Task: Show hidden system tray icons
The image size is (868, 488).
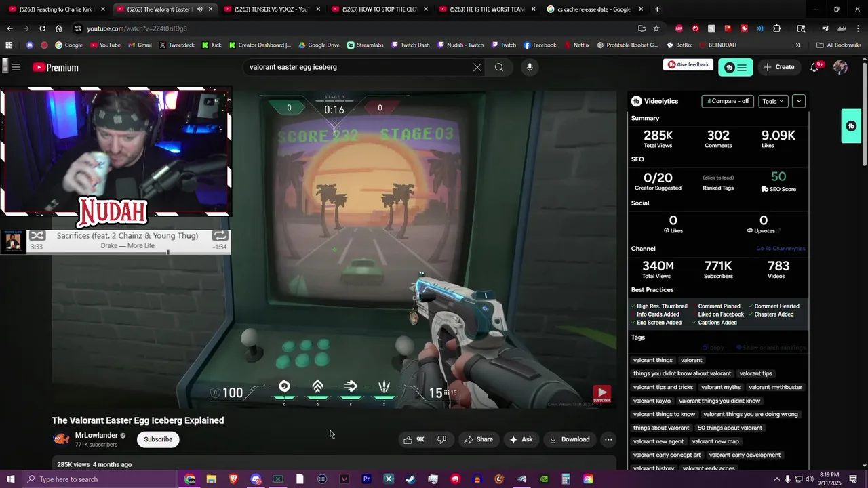Action: click(776, 479)
